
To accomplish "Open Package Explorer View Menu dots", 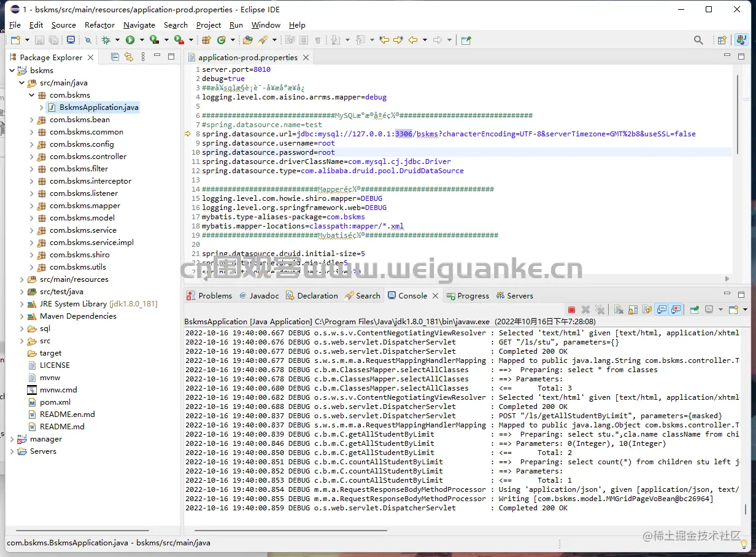I will pyautogui.click(x=144, y=56).
